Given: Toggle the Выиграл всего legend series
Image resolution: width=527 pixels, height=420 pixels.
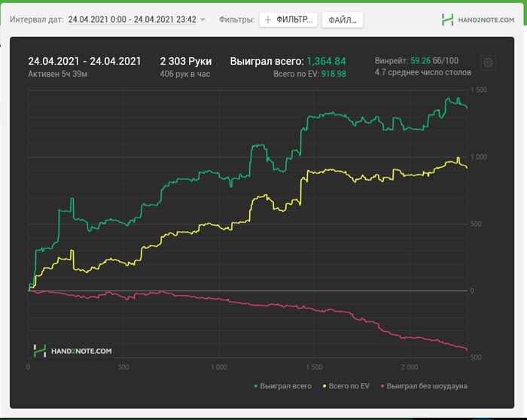Looking at the screenshot, I should click(282, 386).
